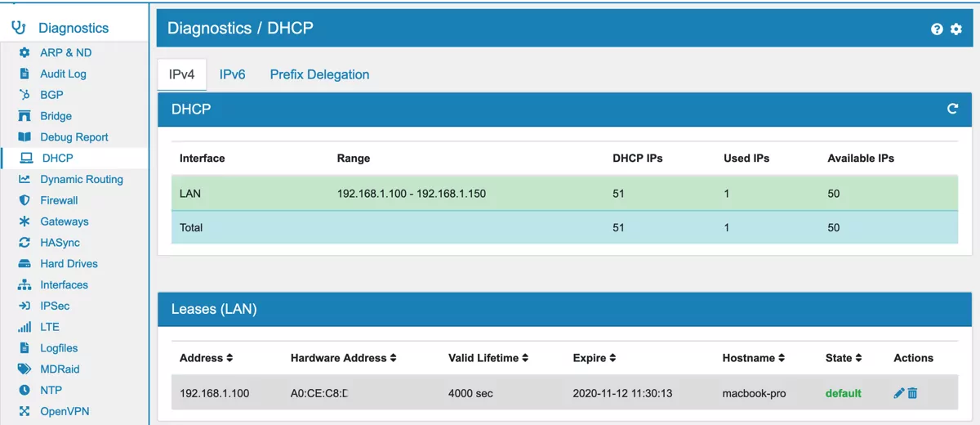Image resolution: width=980 pixels, height=425 pixels.
Task: Go to IPSec diagnostics
Action: (55, 306)
